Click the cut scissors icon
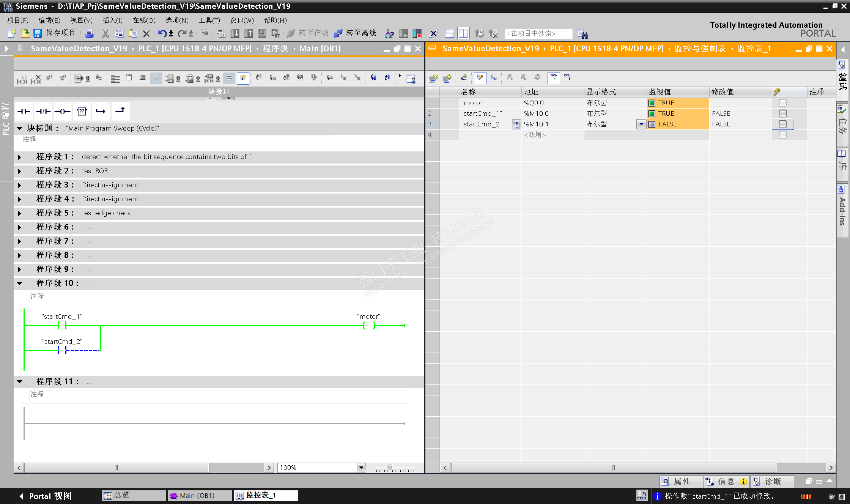Viewport: 850px width, 504px height. [x=105, y=33]
